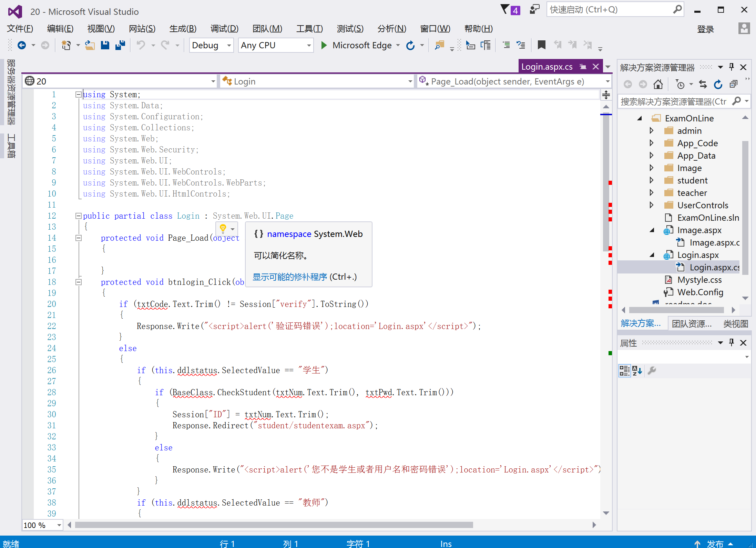
Task: Click the New Project icon
Action: (x=66, y=45)
